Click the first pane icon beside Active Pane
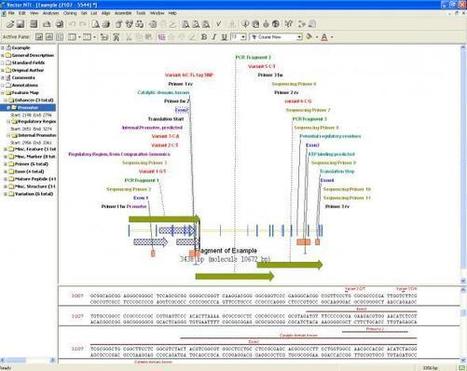Viewport: 467px width, 371px height. click(39, 37)
